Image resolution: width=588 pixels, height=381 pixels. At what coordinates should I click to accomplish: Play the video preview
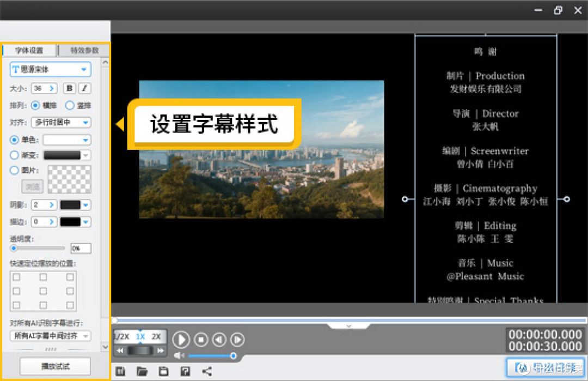(181, 340)
